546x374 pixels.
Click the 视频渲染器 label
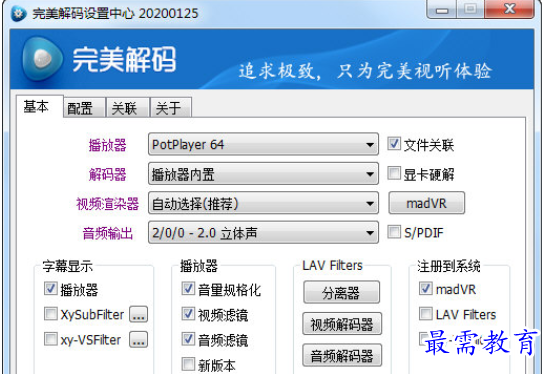(x=108, y=204)
